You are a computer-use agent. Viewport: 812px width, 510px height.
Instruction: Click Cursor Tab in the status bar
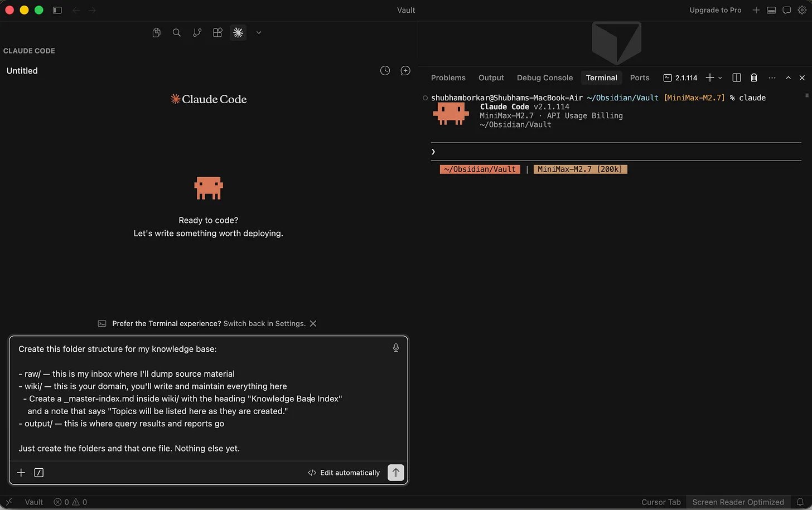click(661, 502)
